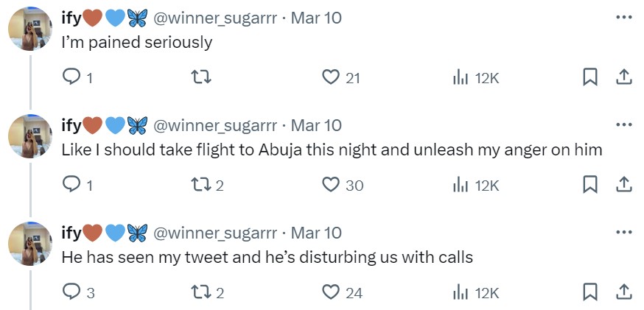Open more options on 'disturbing us with calls' tweet
The width and height of the screenshot is (644, 310).
tap(623, 233)
